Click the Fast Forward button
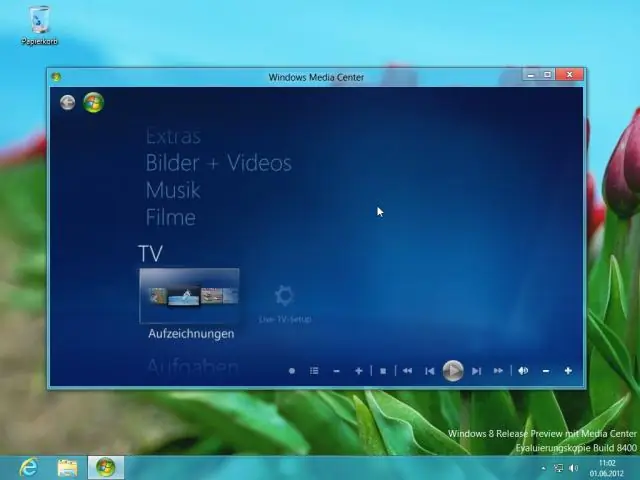640x480 pixels. pos(498,371)
